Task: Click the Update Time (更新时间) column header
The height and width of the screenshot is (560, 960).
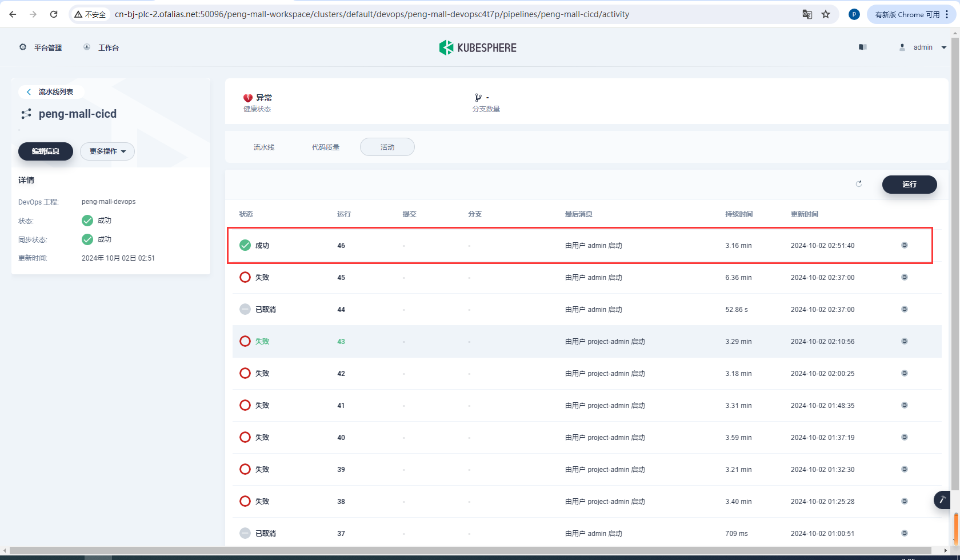Action: [x=804, y=214]
